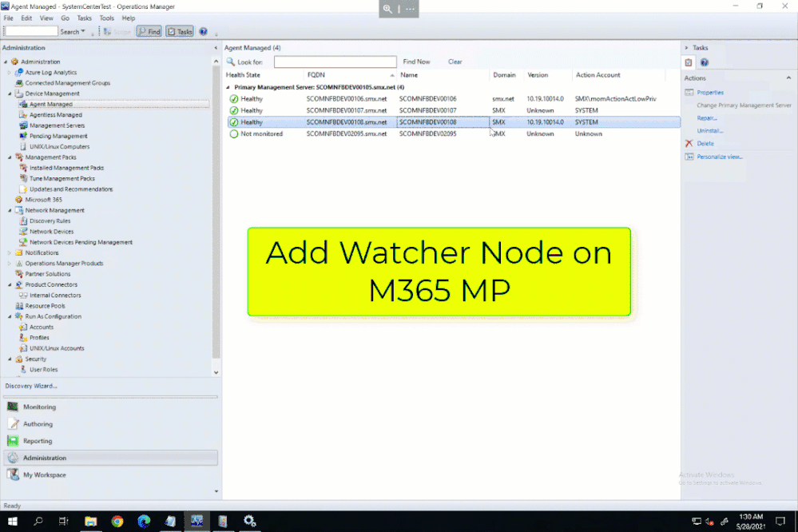The height and width of the screenshot is (532, 798).
Task: Select the SCOMNFBDEV02095.smx.net row
Action: (453, 134)
